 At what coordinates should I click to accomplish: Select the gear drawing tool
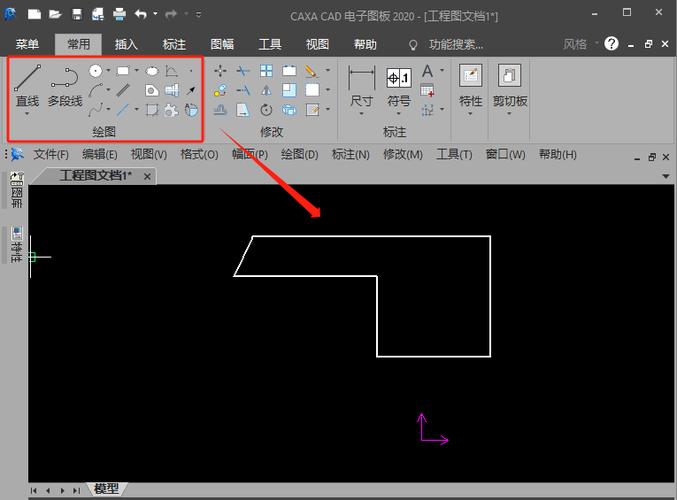pyautogui.click(x=171, y=110)
